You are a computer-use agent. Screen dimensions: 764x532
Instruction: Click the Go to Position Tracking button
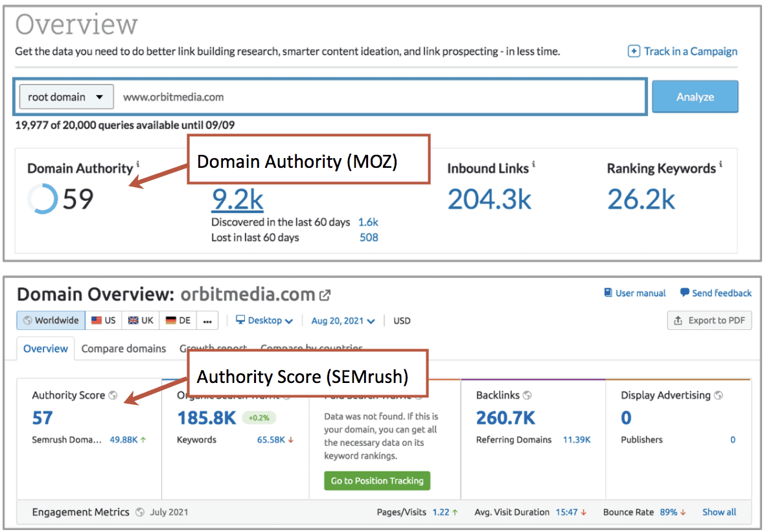click(x=377, y=480)
